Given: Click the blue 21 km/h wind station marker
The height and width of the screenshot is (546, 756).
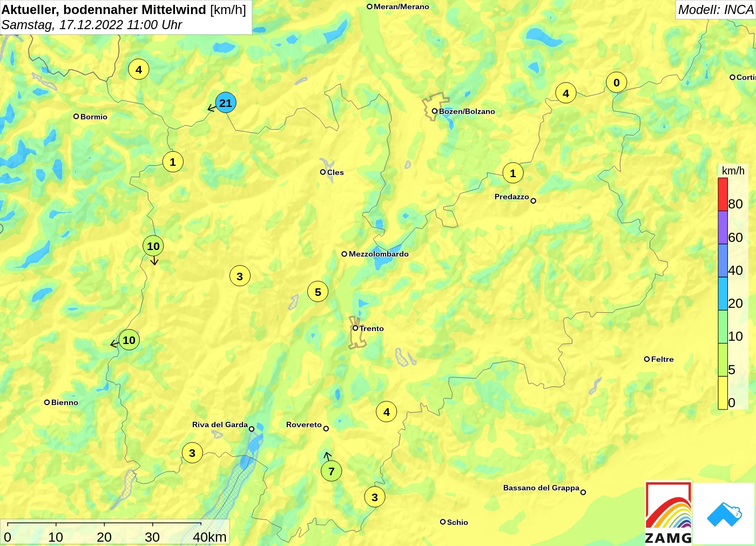Looking at the screenshot, I should (226, 103).
